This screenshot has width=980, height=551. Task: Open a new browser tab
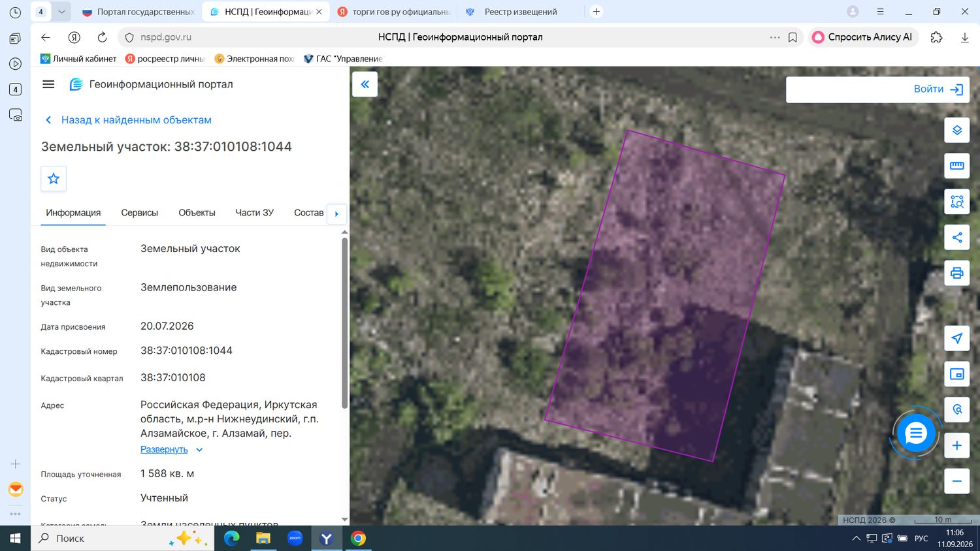(x=596, y=12)
